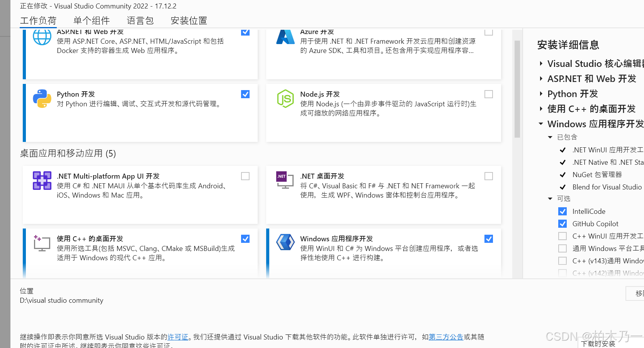Viewport: 644px width, 348px height.
Task: Uncheck the ASP.NET and Web development workload
Action: (245, 32)
